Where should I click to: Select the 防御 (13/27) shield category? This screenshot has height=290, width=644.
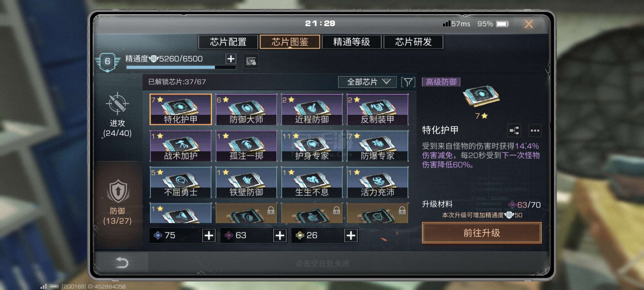[x=117, y=202]
